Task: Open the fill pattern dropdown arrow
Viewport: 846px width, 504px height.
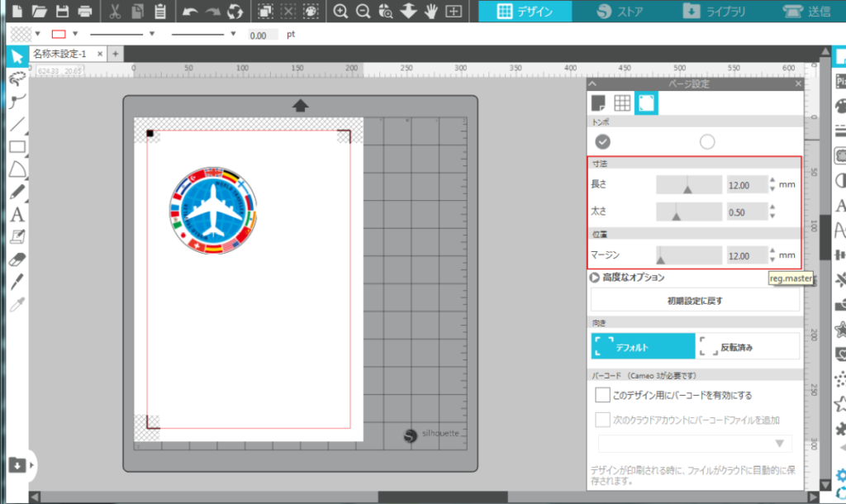Action: click(37, 34)
